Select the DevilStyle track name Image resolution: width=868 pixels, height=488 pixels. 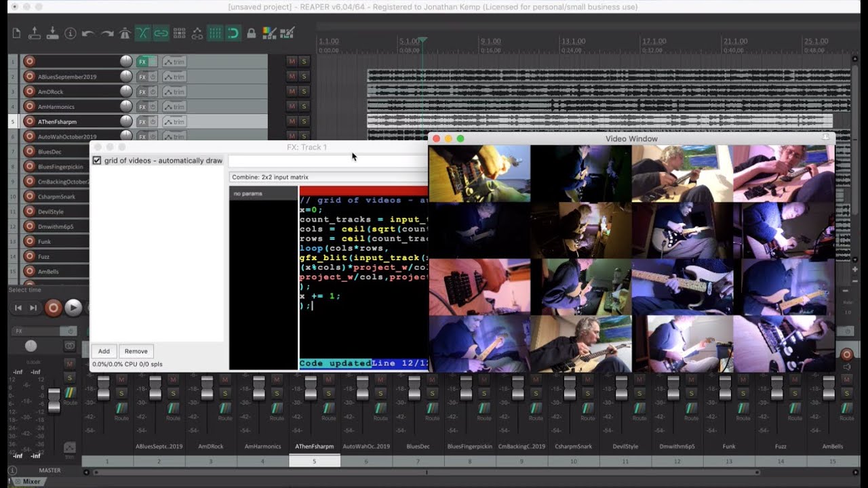click(51, 211)
